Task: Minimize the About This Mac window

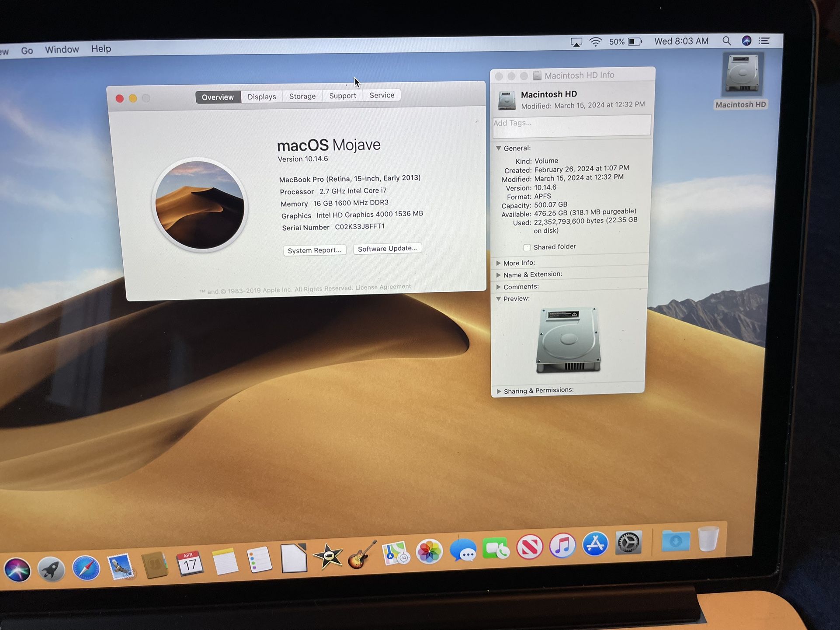Action: pyautogui.click(x=133, y=98)
